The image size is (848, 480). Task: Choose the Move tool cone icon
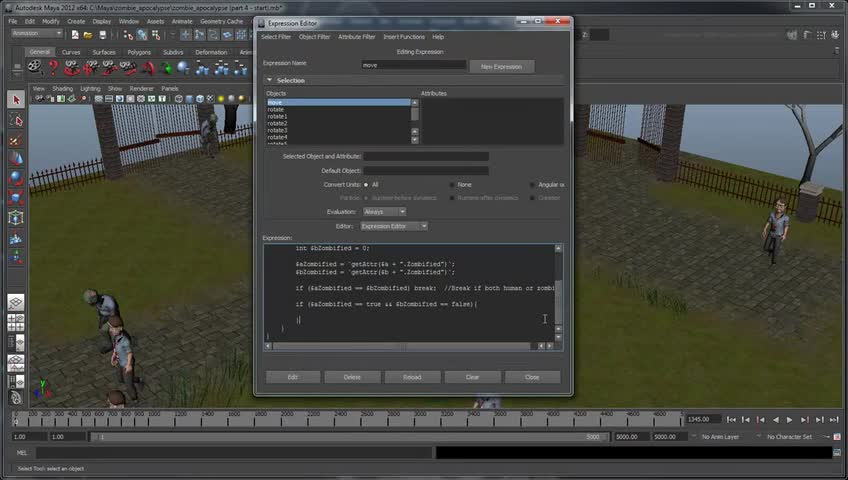16,159
